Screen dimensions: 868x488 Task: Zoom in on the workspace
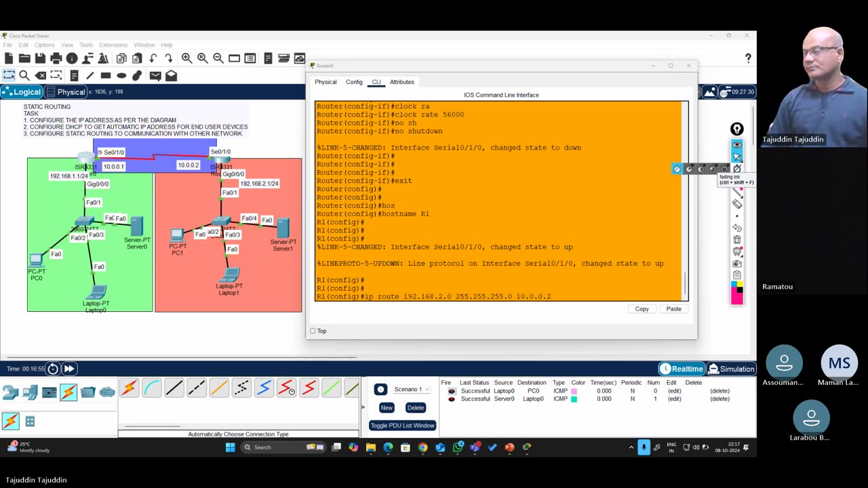click(x=186, y=58)
